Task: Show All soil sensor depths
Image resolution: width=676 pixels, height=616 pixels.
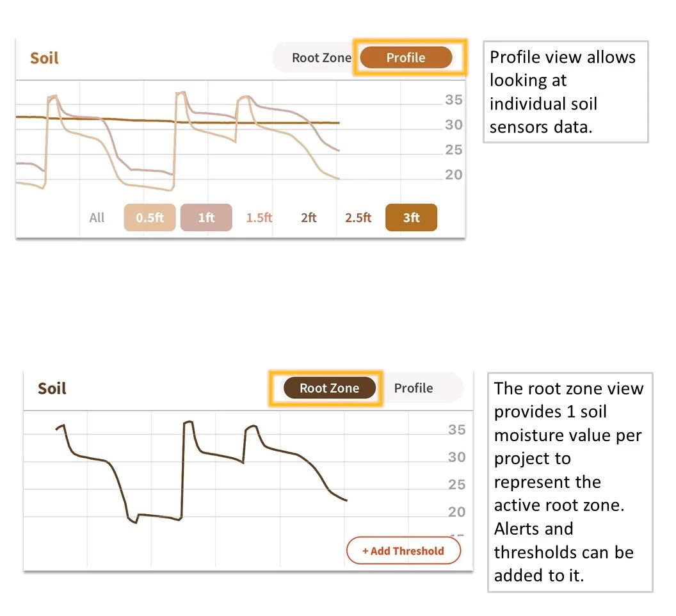Action: coord(97,218)
